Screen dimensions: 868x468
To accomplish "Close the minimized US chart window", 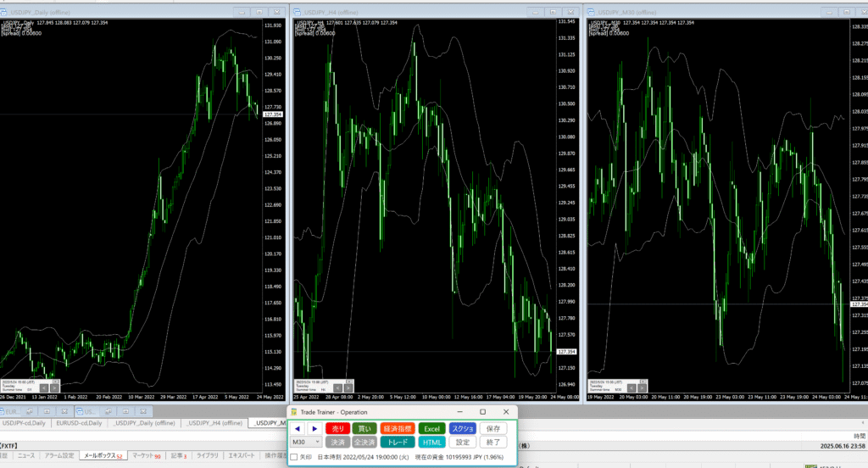I will [143, 411].
